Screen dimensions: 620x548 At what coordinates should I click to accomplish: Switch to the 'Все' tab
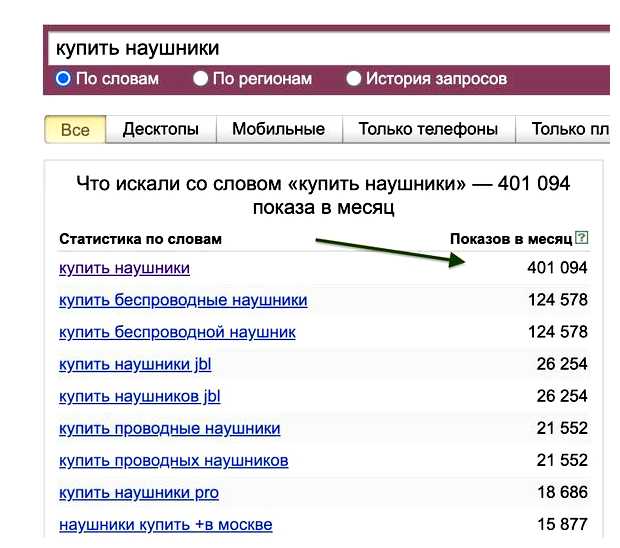point(75,129)
